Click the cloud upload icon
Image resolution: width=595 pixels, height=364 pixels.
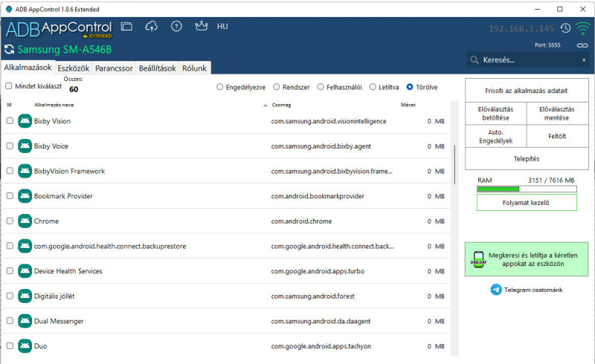[152, 26]
